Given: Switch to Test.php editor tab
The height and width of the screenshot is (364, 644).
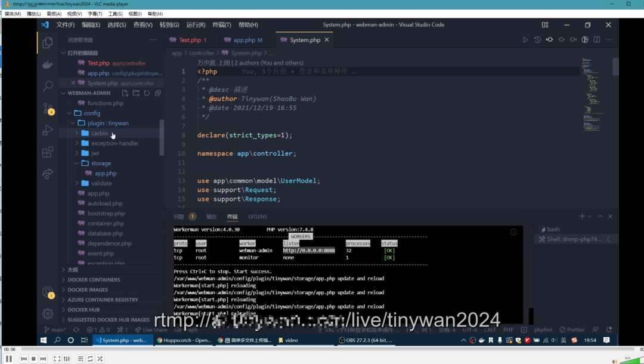Looking at the screenshot, I should pos(190,40).
